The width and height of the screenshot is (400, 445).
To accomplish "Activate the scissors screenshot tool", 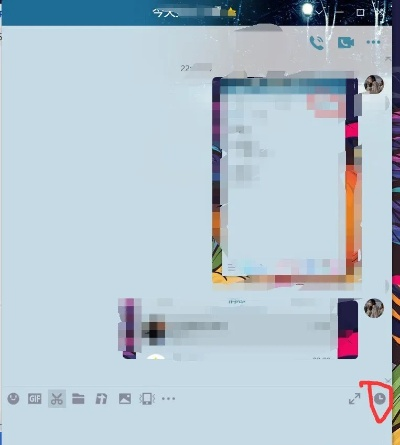I will click(x=57, y=399).
